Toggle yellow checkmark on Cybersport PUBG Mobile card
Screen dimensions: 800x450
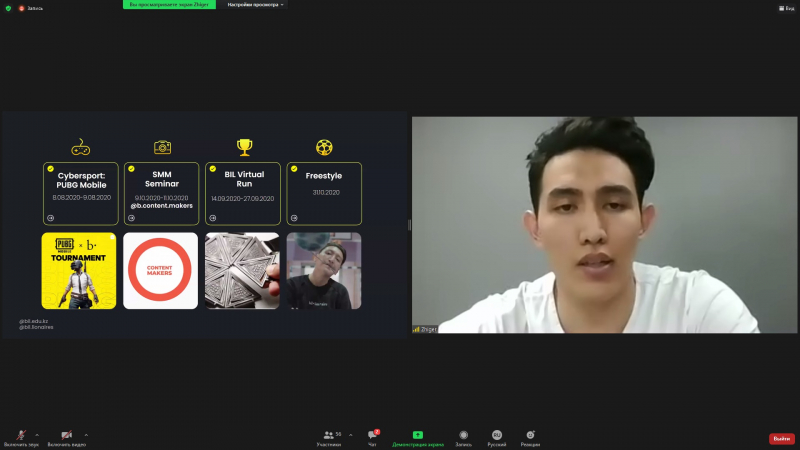point(48,168)
